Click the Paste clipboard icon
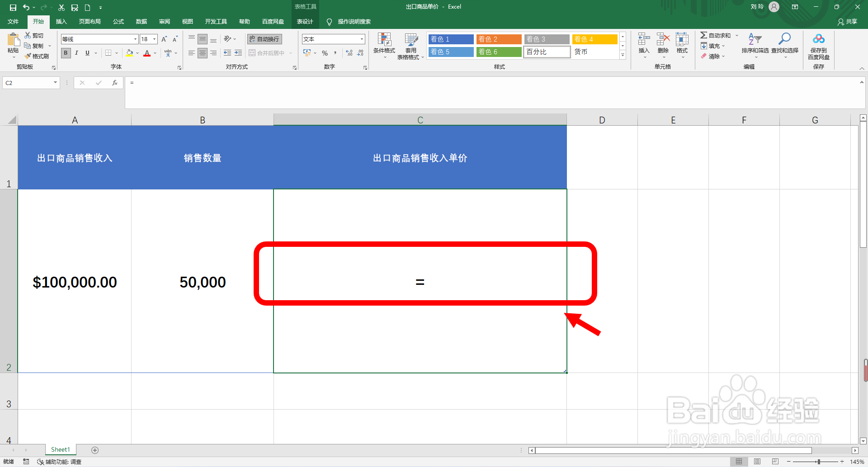 point(13,39)
